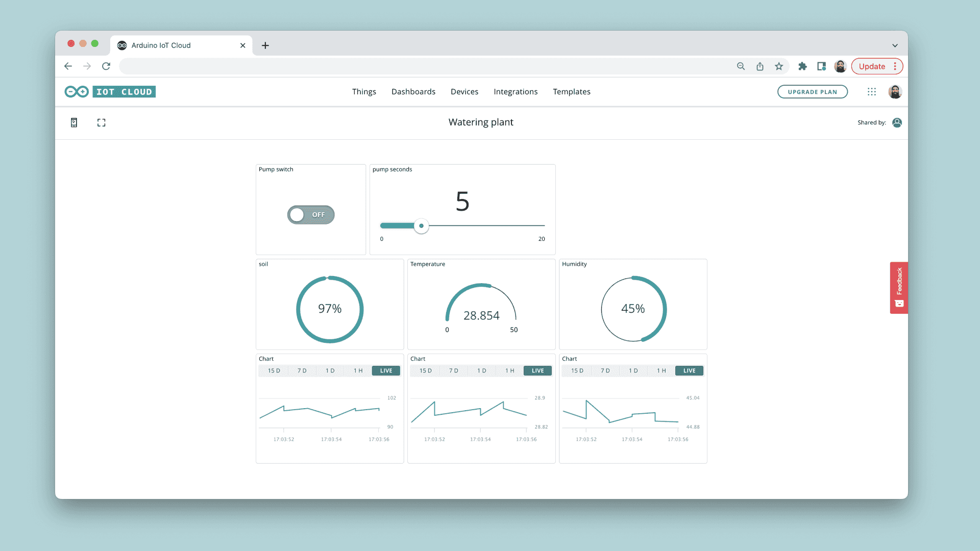Enter fullscreen dashboard mode icon
The height and width of the screenshot is (551, 980).
pos(102,122)
